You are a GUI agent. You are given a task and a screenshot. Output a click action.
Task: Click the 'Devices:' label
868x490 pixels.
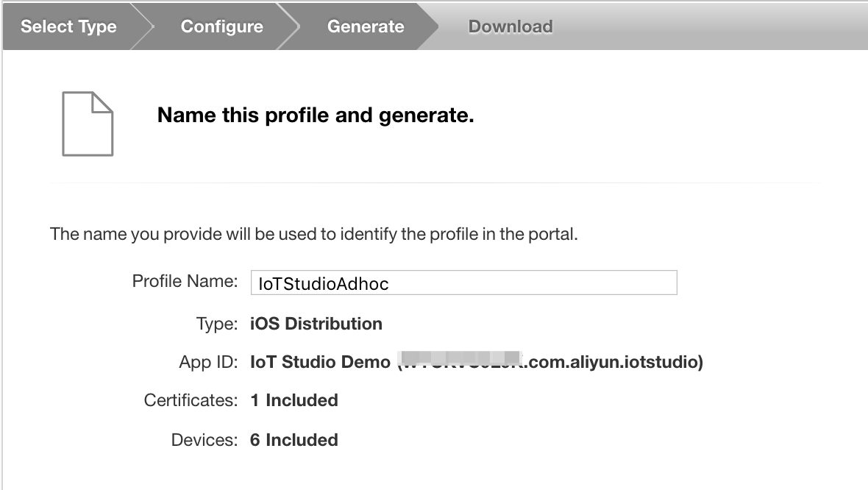click(x=204, y=440)
